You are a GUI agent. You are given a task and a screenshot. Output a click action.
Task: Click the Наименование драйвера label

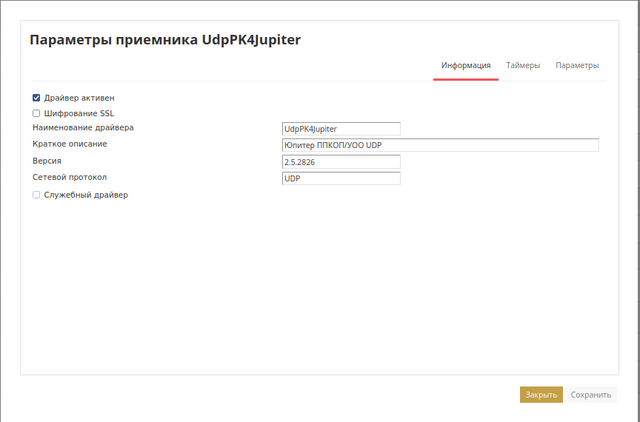83,128
